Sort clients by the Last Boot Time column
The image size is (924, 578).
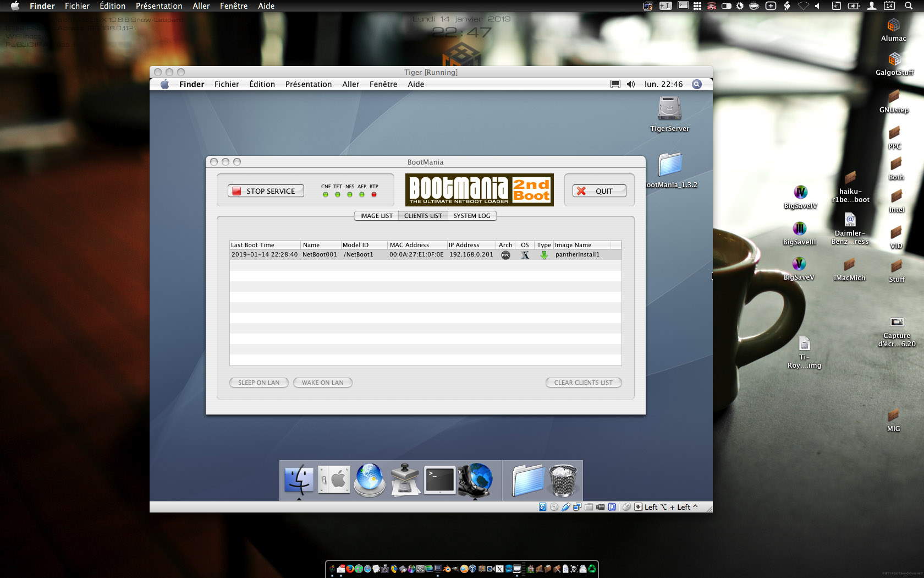265,245
